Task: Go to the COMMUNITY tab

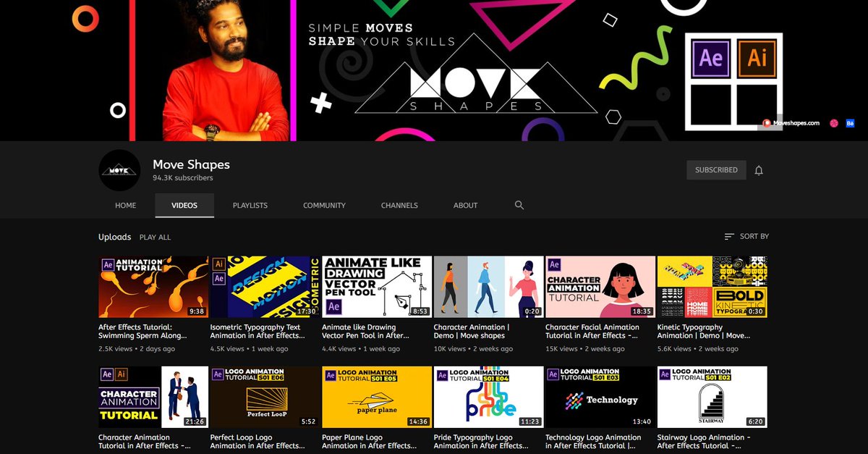Action: point(324,206)
